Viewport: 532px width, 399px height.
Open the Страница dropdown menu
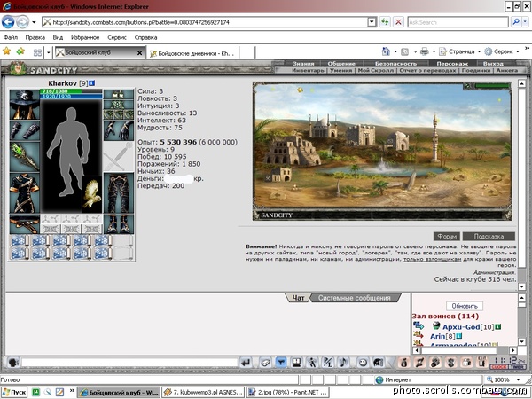(461, 51)
